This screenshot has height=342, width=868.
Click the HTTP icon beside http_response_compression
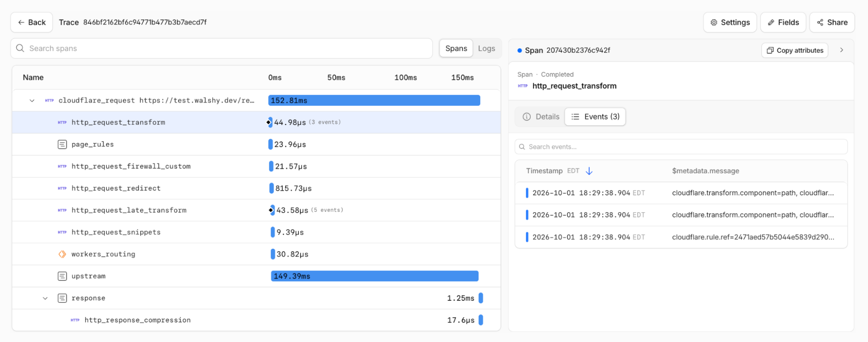tap(75, 320)
